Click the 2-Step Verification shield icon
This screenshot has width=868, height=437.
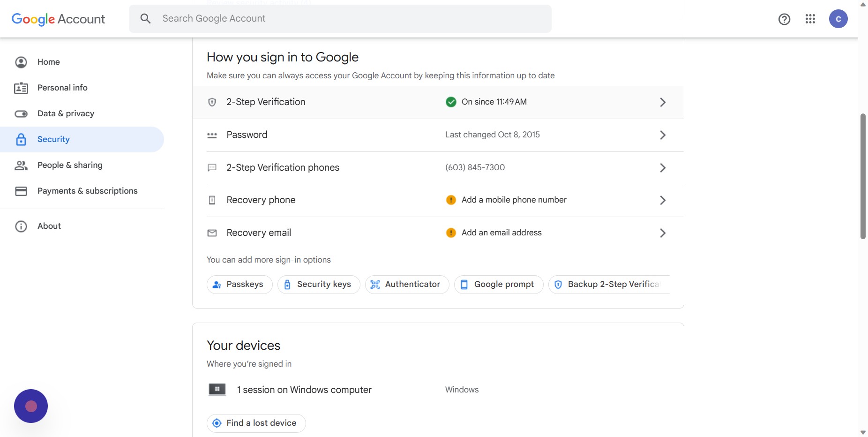212,102
